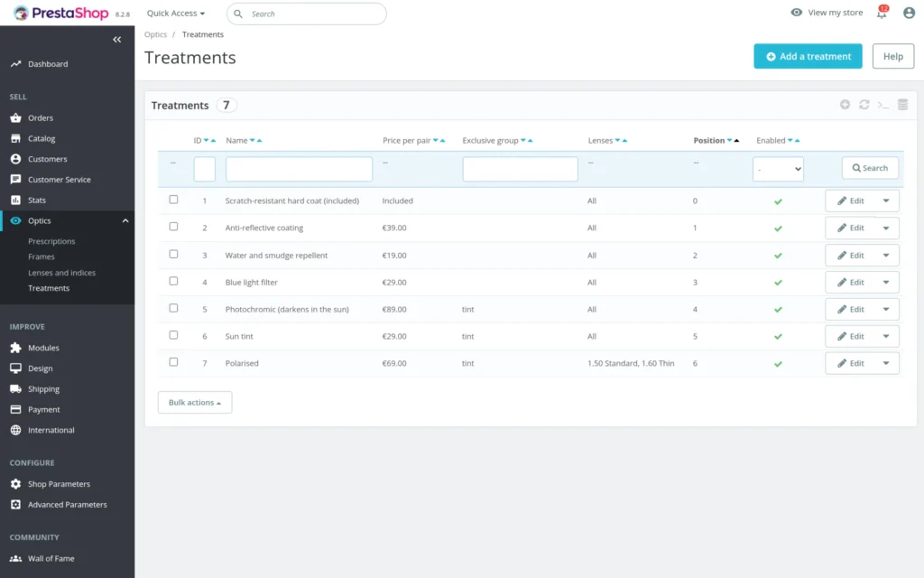This screenshot has height=578, width=924.
Task: Click the Search filter button
Action: pos(870,168)
